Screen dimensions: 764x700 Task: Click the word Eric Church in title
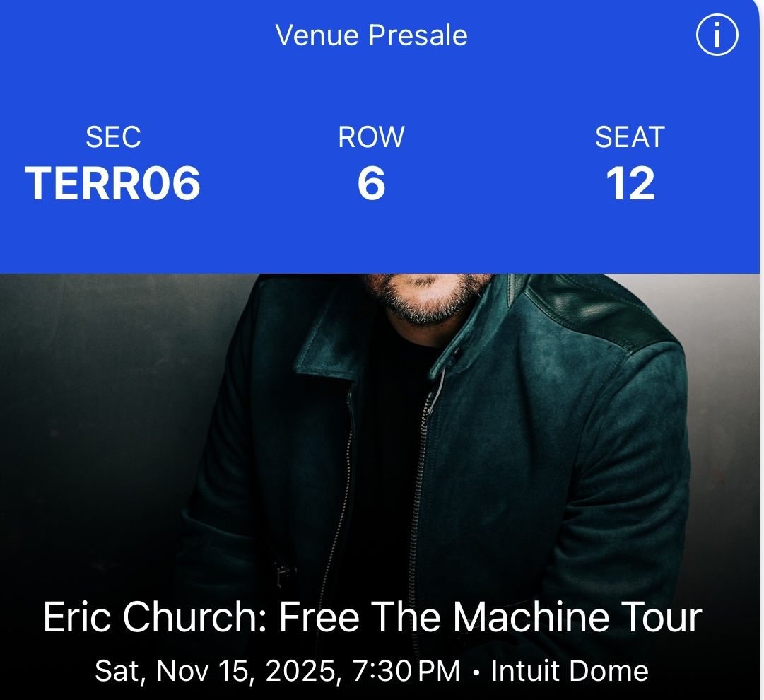[x=155, y=617]
